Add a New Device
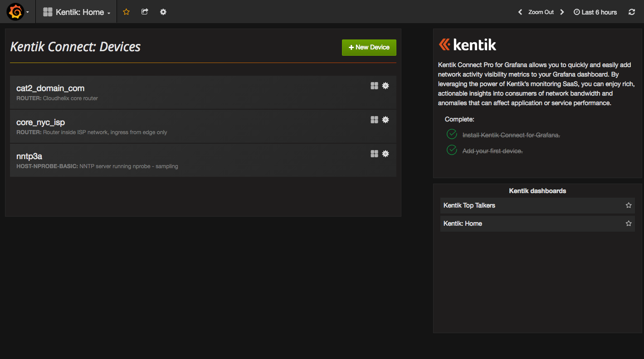 [369, 47]
